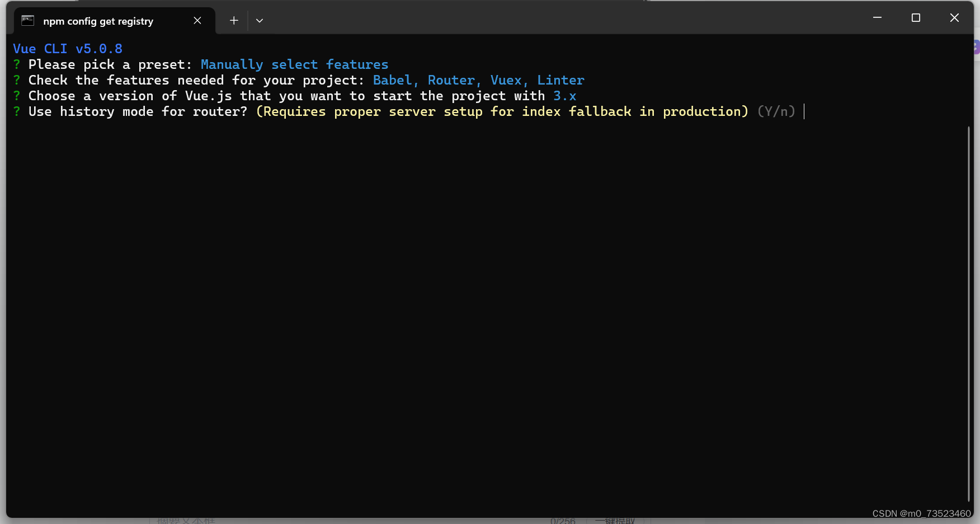
Task: Click the green question mark on history mode line
Action: click(x=16, y=111)
